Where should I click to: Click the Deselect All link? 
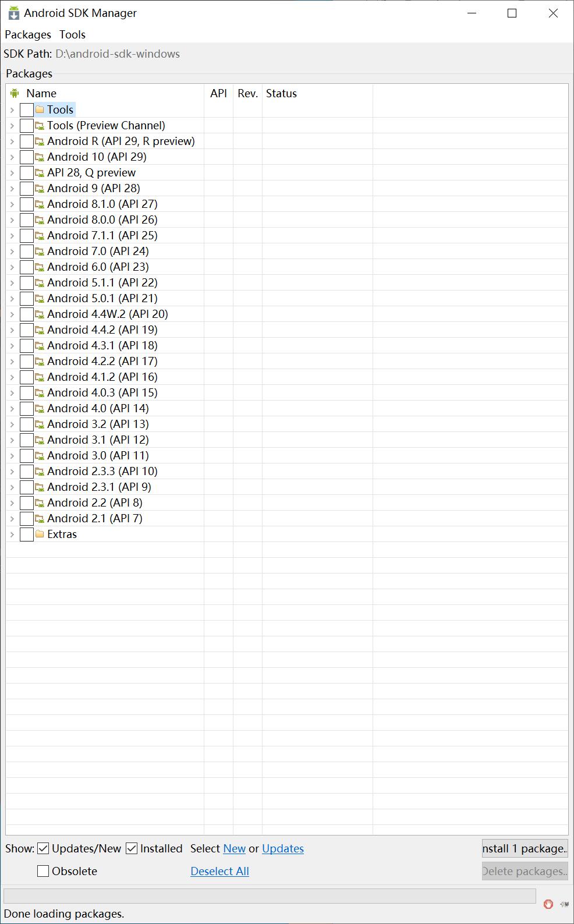[x=219, y=871]
